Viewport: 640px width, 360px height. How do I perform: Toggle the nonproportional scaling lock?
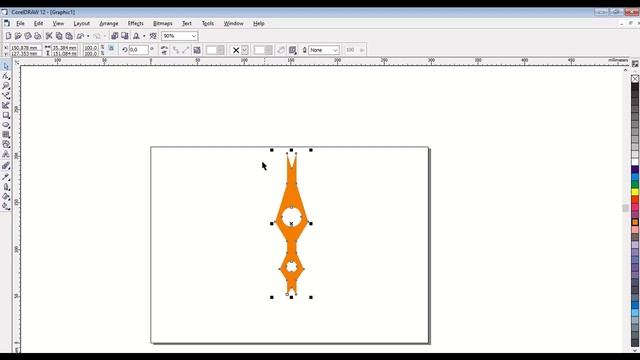point(111,48)
